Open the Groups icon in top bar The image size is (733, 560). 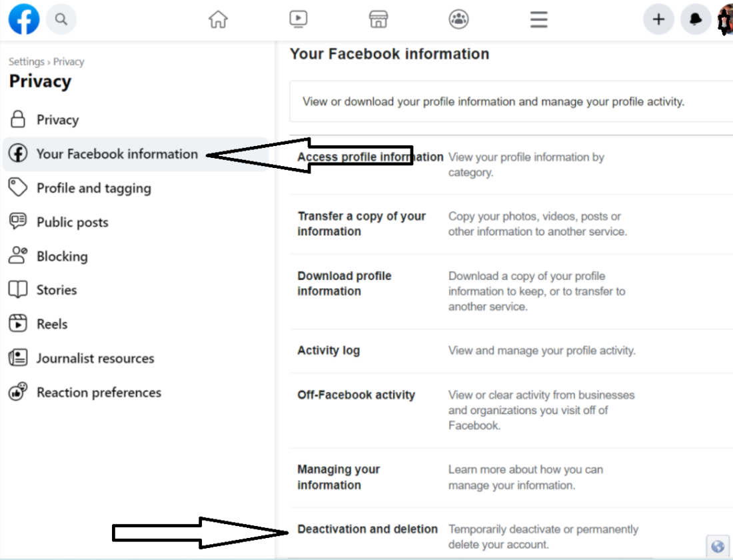458,19
